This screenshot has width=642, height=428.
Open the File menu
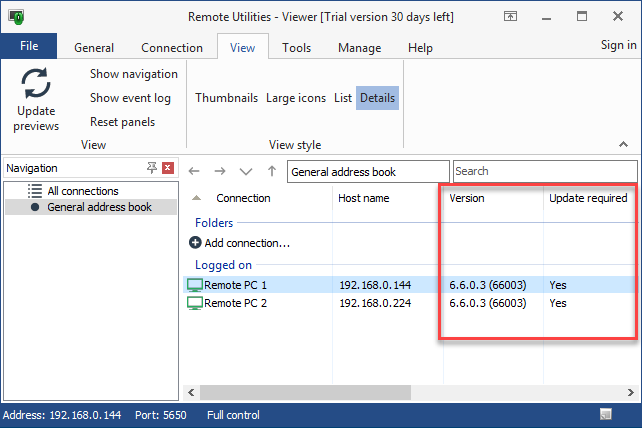pos(29,46)
